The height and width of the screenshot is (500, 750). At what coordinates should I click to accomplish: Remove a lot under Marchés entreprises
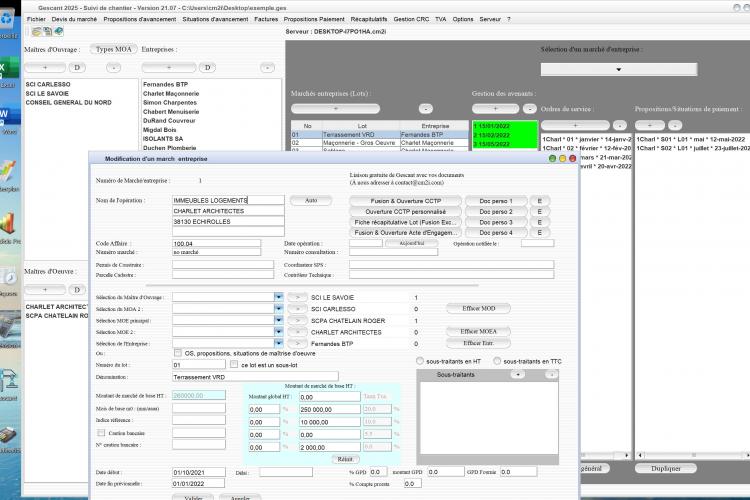[x=426, y=109]
